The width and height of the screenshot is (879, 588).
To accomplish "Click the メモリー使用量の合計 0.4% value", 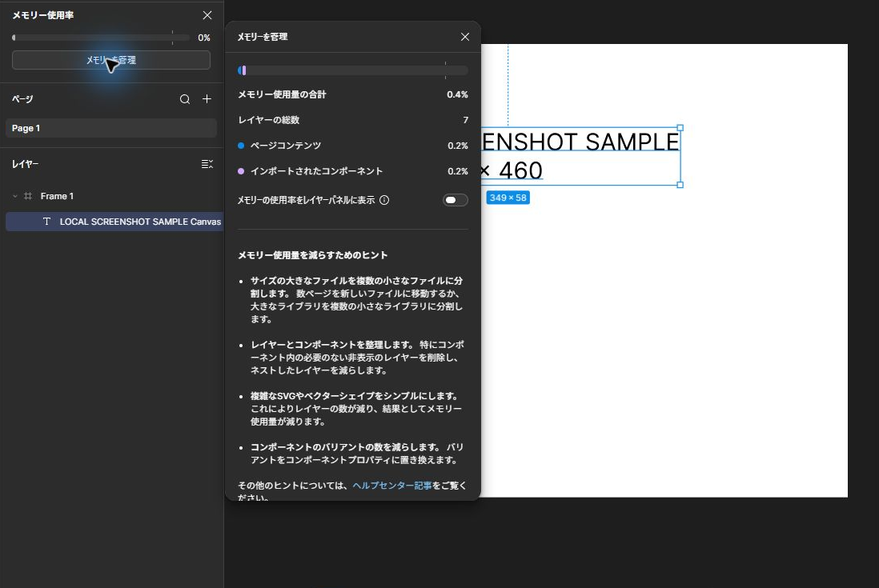I will 457,94.
